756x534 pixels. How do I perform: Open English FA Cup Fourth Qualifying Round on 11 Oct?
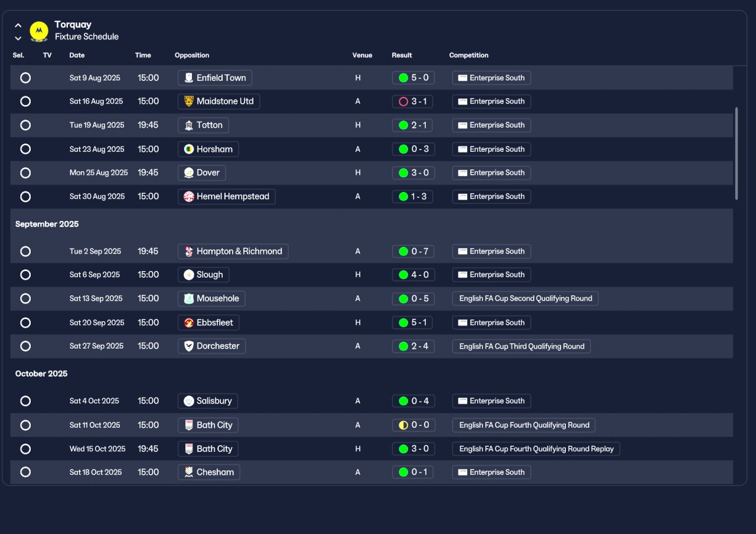coord(524,425)
